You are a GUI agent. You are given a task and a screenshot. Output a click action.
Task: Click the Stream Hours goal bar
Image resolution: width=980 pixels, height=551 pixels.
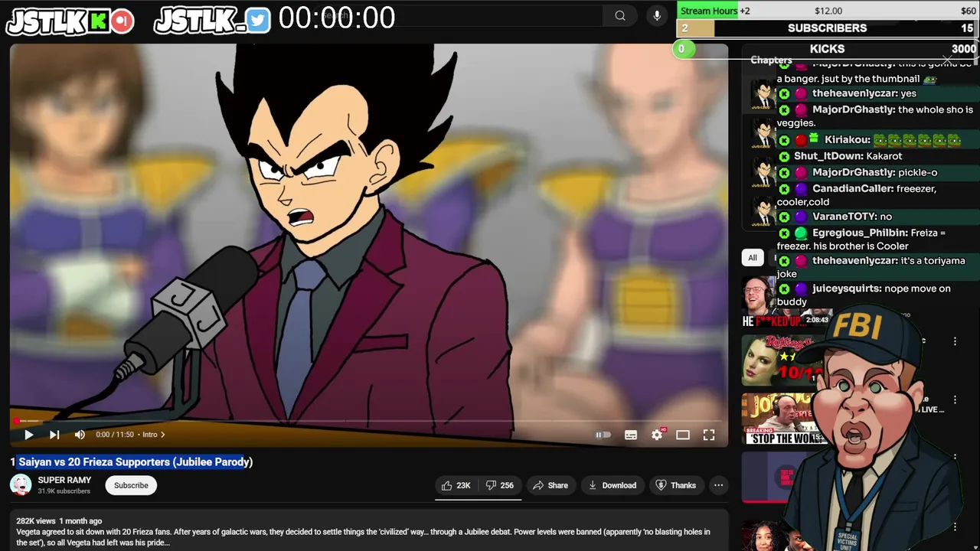828,11
